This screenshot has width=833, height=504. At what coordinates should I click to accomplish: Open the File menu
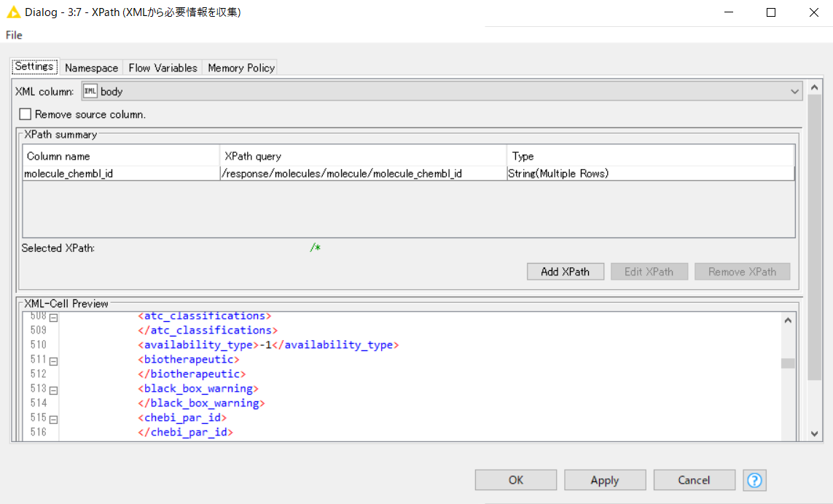[12, 35]
